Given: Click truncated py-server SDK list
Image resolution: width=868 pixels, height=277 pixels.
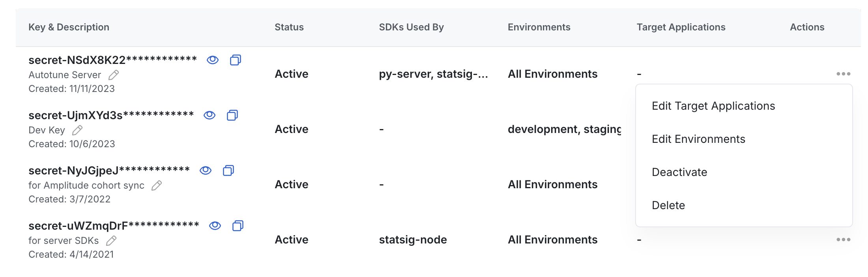Looking at the screenshot, I should point(433,74).
